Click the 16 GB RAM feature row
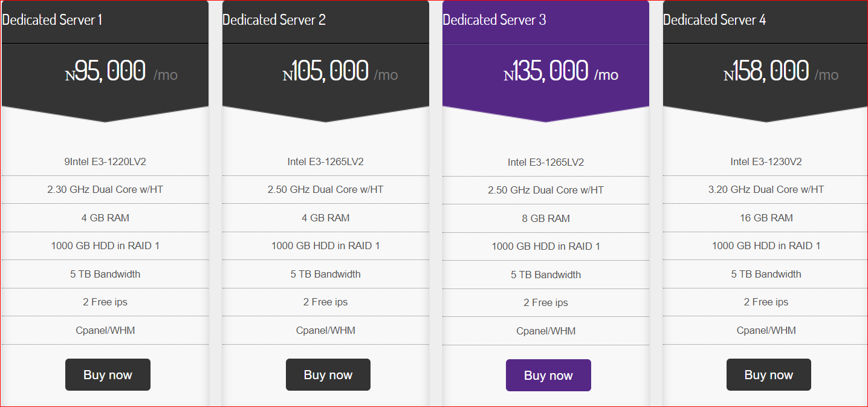The height and width of the screenshot is (407, 868). coord(766,218)
